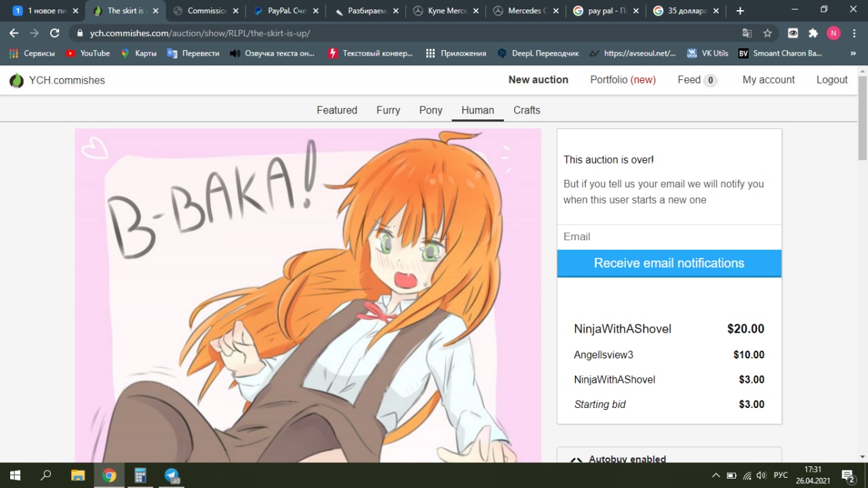
Task: Show hidden system tray icons
Action: coord(715,475)
